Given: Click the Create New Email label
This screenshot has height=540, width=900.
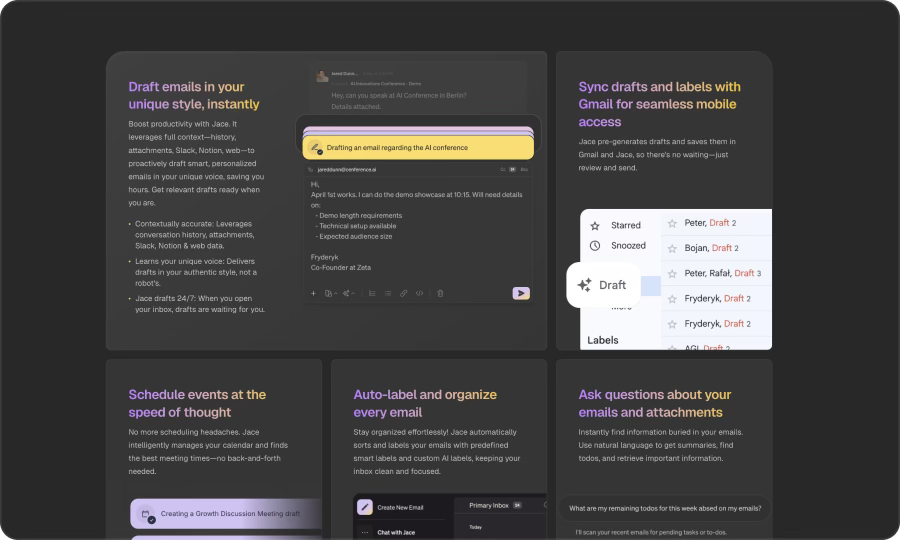Looking at the screenshot, I should (400, 507).
